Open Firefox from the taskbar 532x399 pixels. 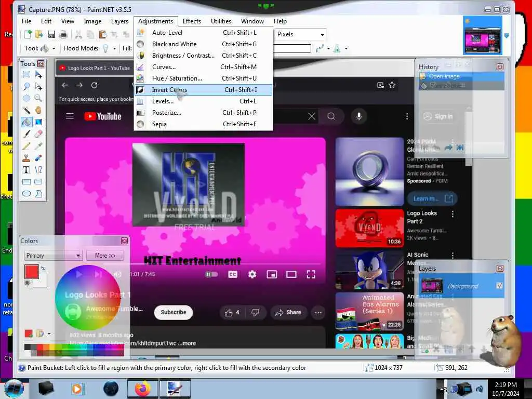143,389
